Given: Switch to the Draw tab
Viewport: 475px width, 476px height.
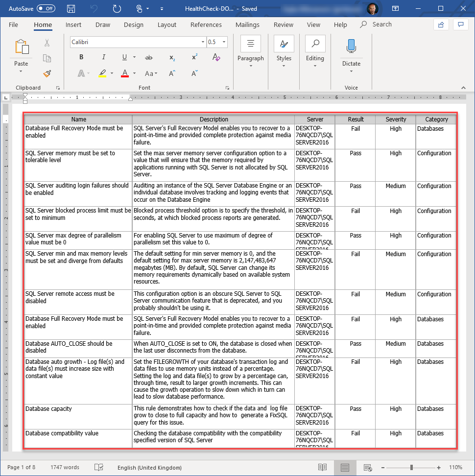Looking at the screenshot, I should click(102, 24).
